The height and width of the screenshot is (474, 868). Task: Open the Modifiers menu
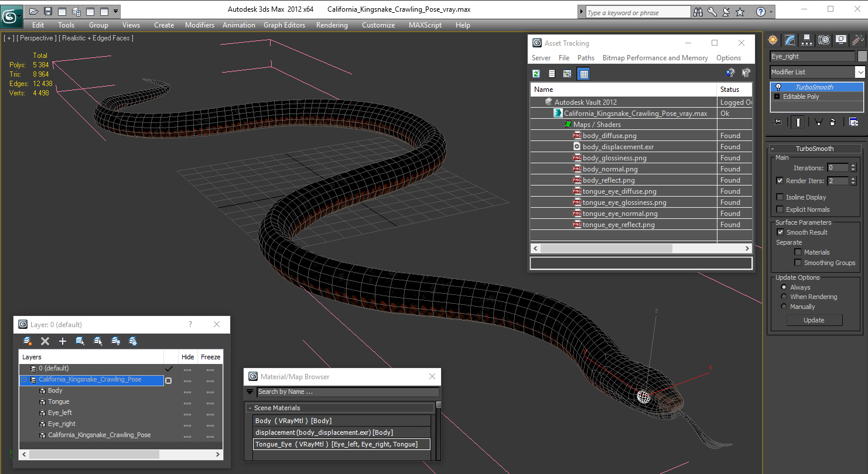coord(200,25)
